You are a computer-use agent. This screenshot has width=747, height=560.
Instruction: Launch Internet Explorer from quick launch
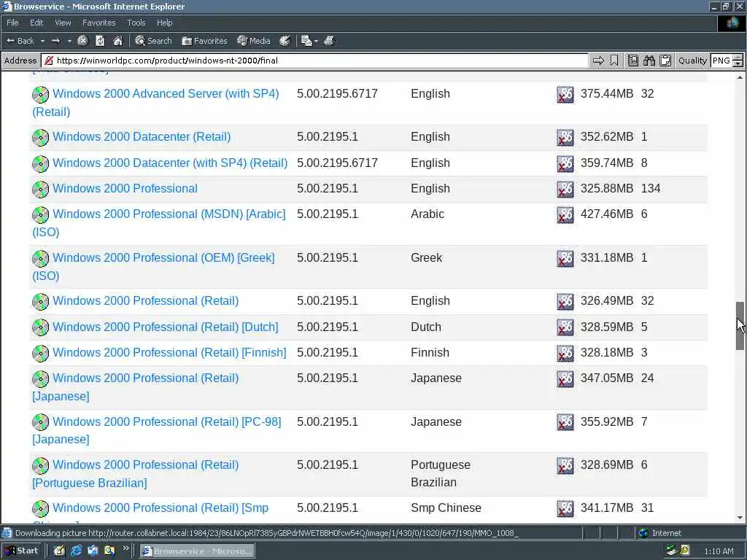(x=76, y=551)
